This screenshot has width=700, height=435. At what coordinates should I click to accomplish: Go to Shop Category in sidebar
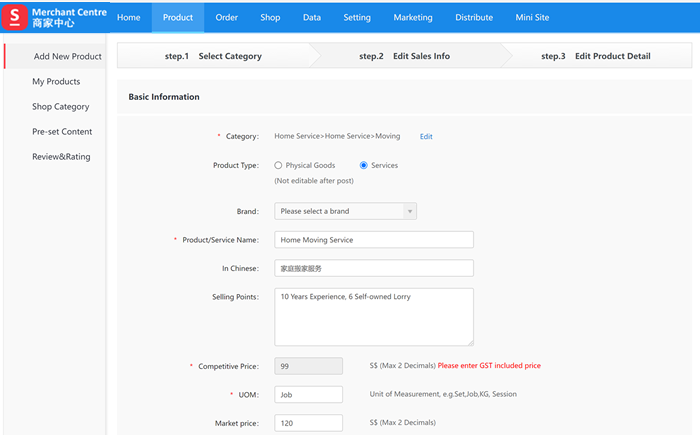61,106
